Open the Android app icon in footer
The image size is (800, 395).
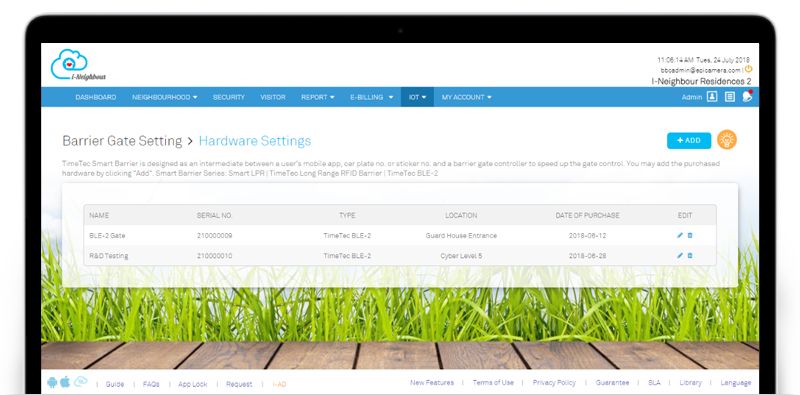[x=52, y=382]
